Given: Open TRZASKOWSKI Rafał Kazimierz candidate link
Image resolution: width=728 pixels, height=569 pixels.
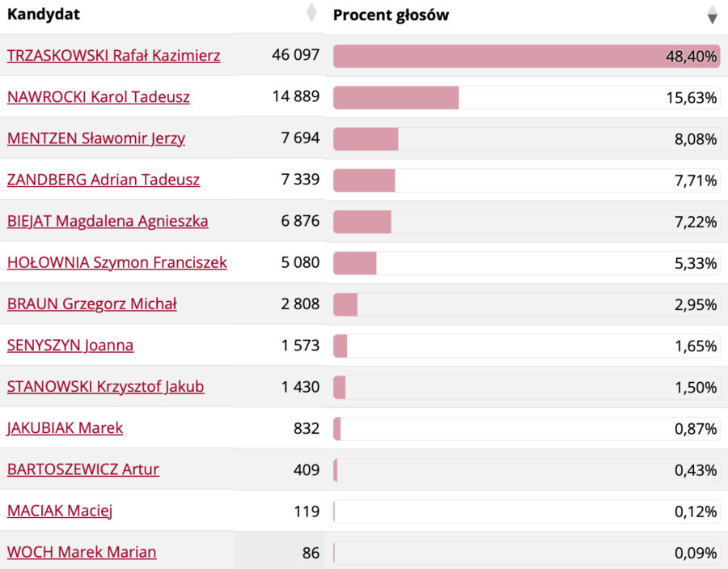Looking at the screenshot, I should tap(113, 56).
